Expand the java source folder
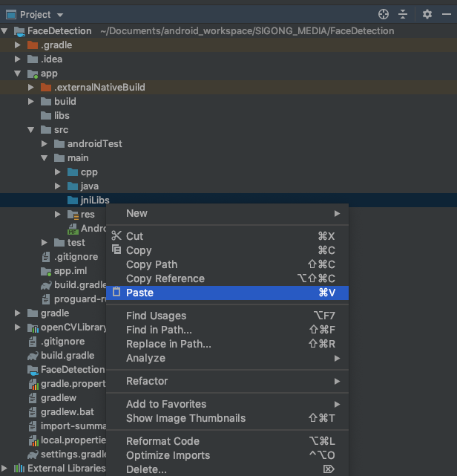The width and height of the screenshot is (457, 476). tap(57, 186)
